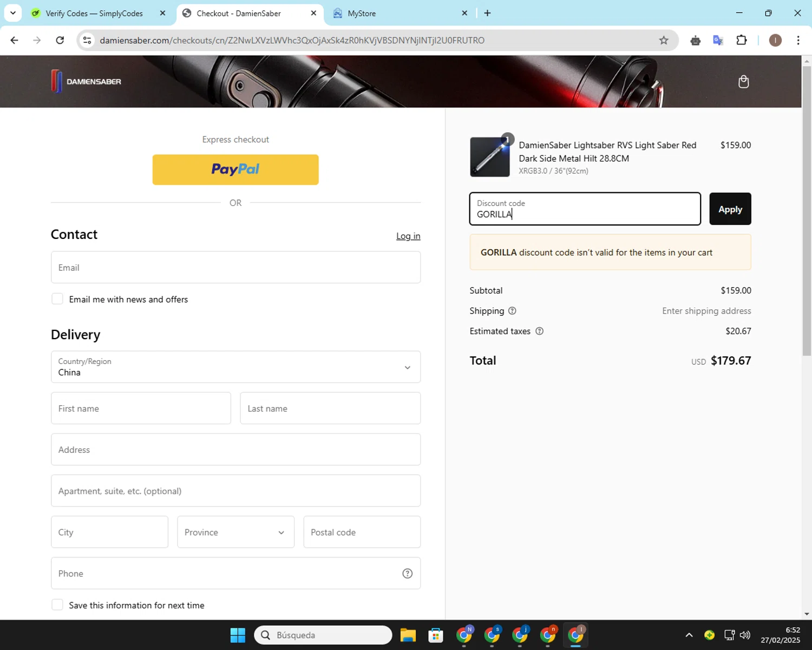Close the MyStore tab

click(x=464, y=13)
